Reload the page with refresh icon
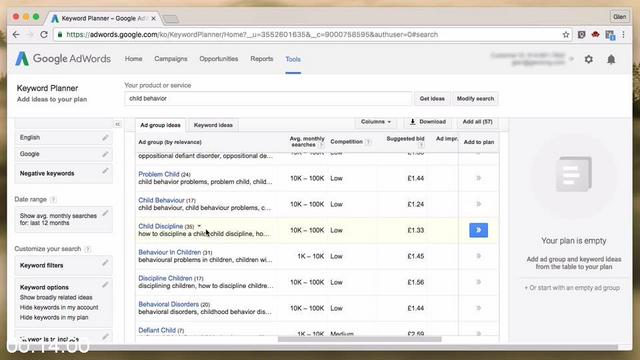 [44, 35]
